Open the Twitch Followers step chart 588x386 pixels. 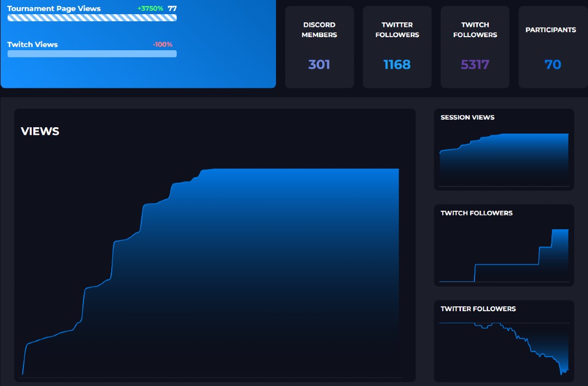504,256
